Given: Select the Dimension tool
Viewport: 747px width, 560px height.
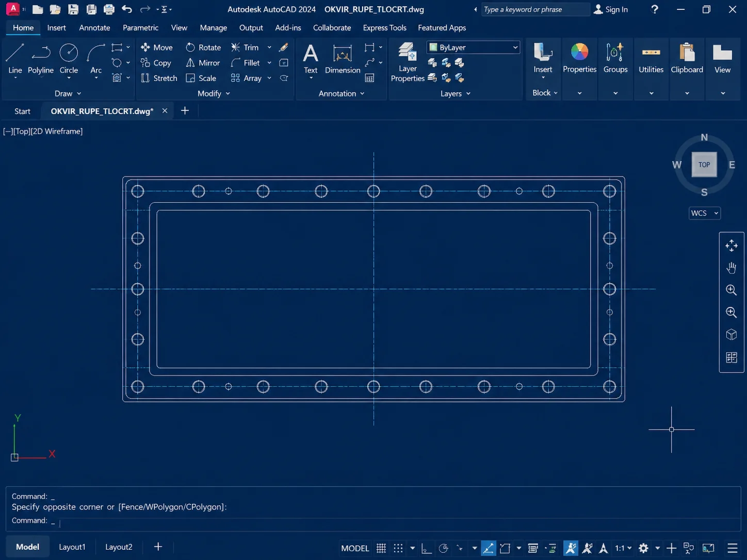Looking at the screenshot, I should [343, 58].
